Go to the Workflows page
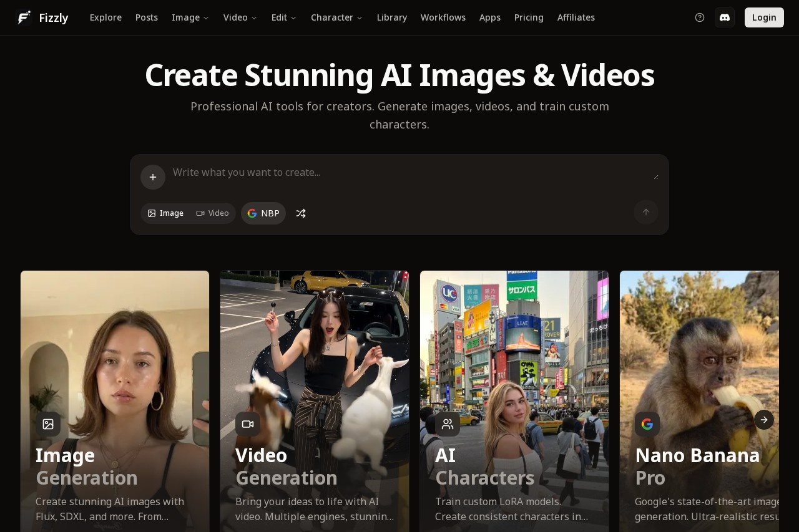Viewport: 799px width, 532px height. click(x=443, y=17)
